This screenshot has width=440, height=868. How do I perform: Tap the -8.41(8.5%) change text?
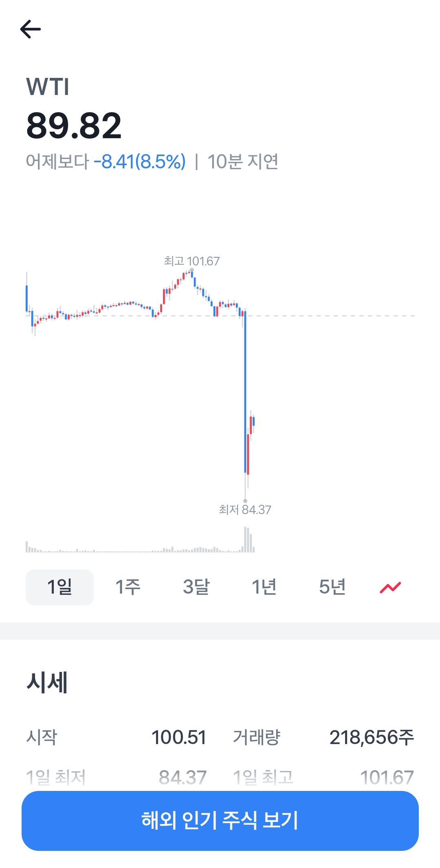(139, 162)
